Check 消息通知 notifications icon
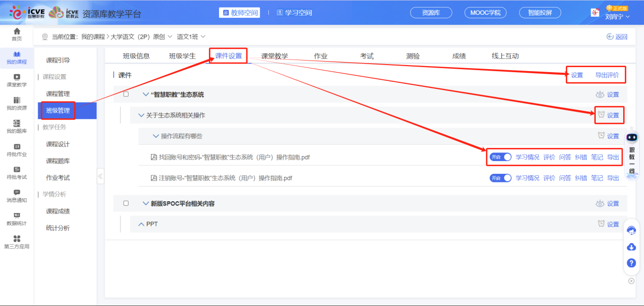This screenshot has height=306, width=644. pos(16,196)
